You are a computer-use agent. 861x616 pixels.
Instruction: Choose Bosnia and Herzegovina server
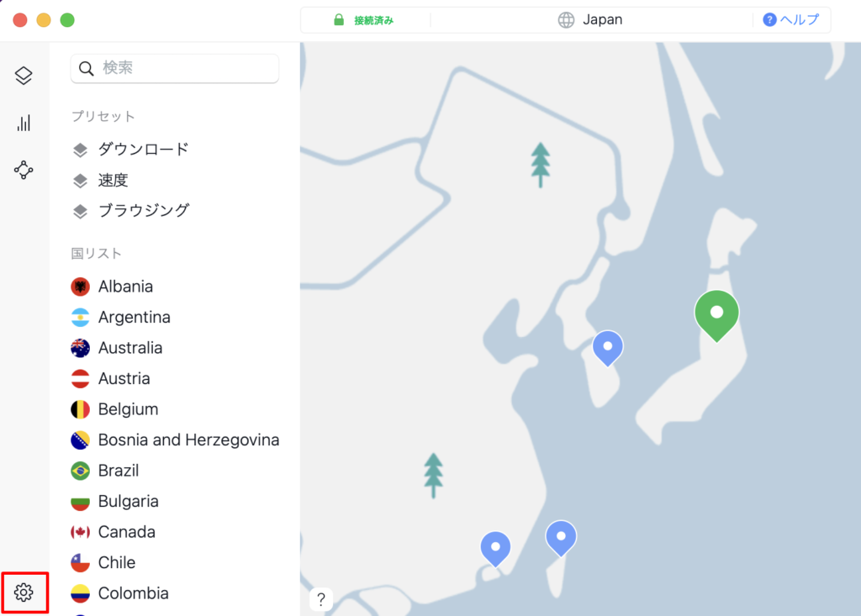tap(175, 440)
